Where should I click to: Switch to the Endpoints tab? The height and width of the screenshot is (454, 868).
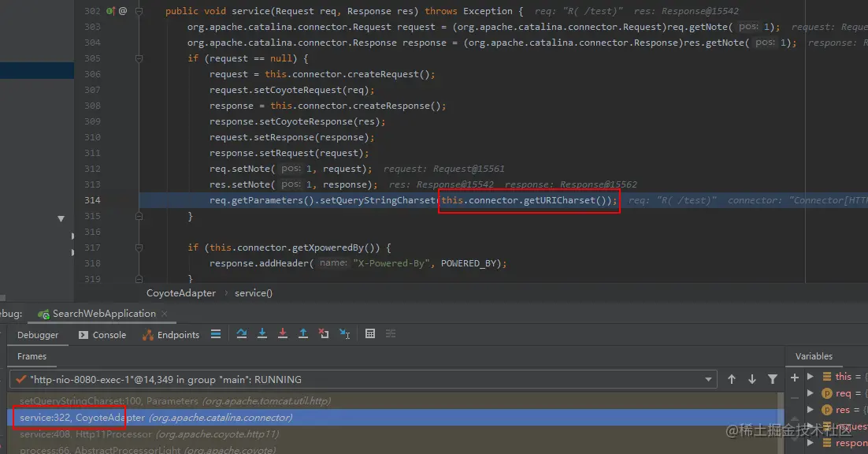click(171, 335)
